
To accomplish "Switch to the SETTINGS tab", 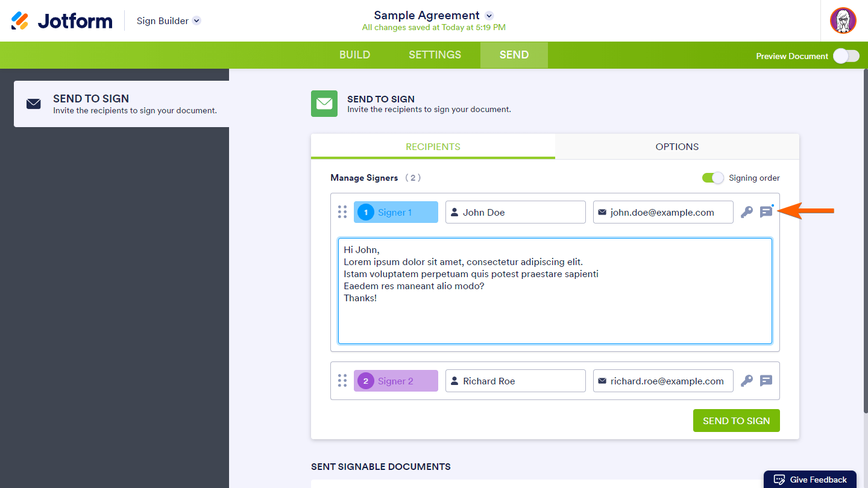I will tap(435, 55).
